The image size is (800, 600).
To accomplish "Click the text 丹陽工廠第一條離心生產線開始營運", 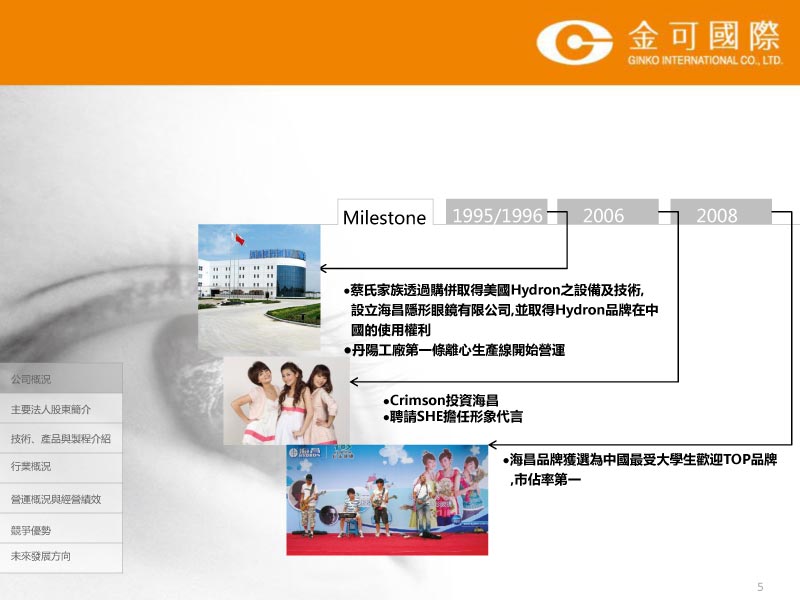I will [x=455, y=351].
